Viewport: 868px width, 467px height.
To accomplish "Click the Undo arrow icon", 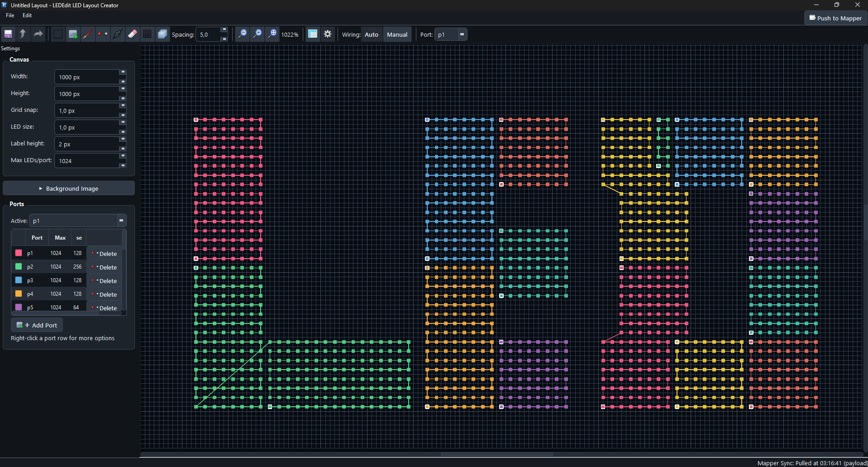I will 23,34.
